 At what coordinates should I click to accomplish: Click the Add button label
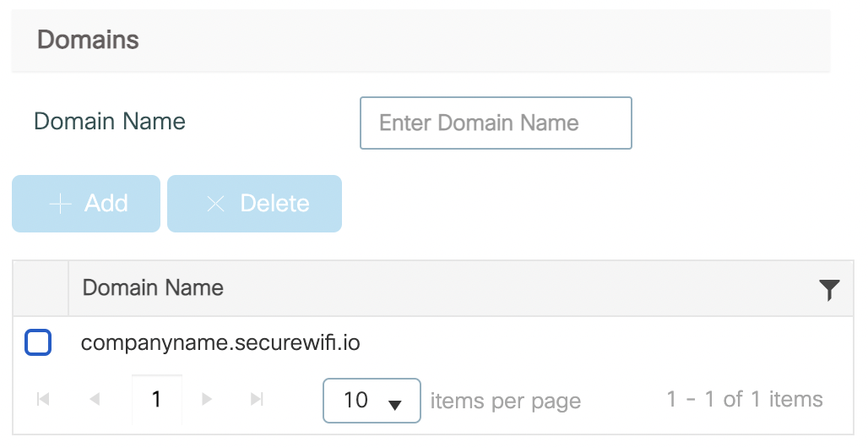106,204
